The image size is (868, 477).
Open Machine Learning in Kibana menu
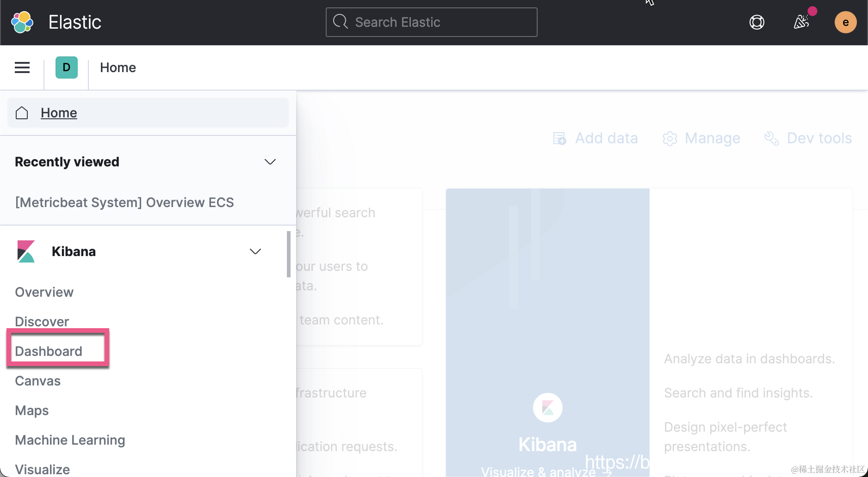tap(70, 440)
